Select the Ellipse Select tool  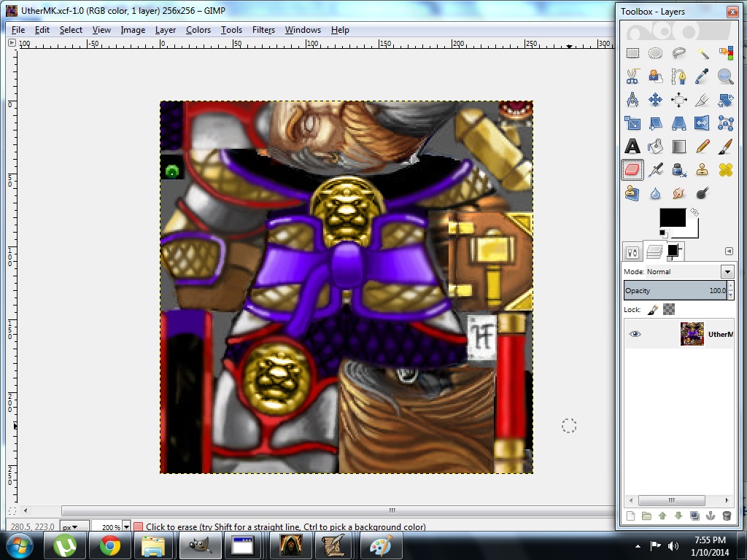(656, 52)
